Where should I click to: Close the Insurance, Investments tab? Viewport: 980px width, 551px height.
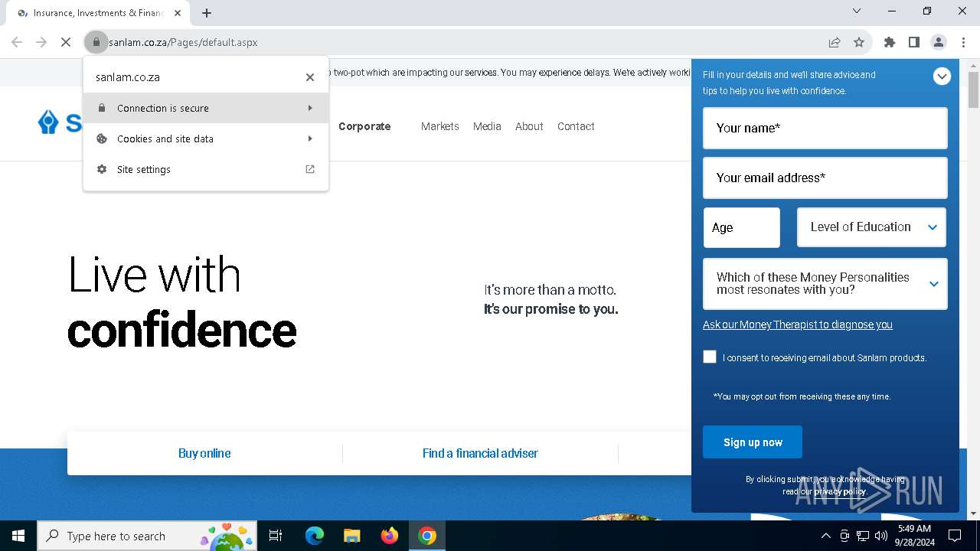[178, 13]
